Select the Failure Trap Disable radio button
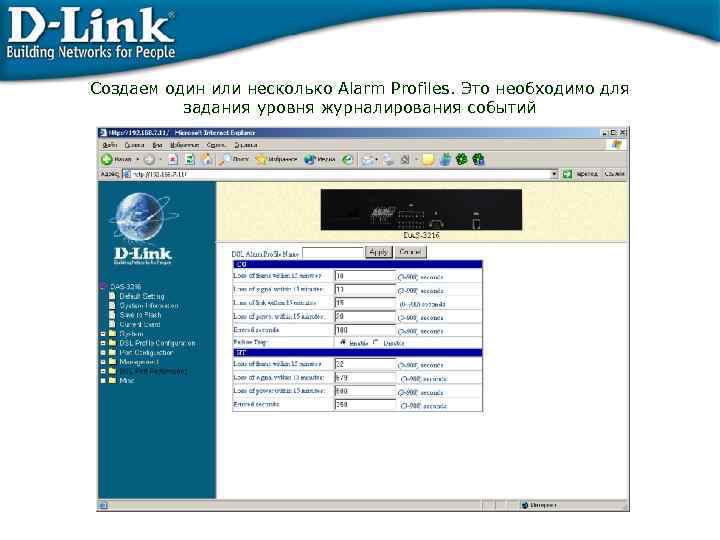 point(377,343)
